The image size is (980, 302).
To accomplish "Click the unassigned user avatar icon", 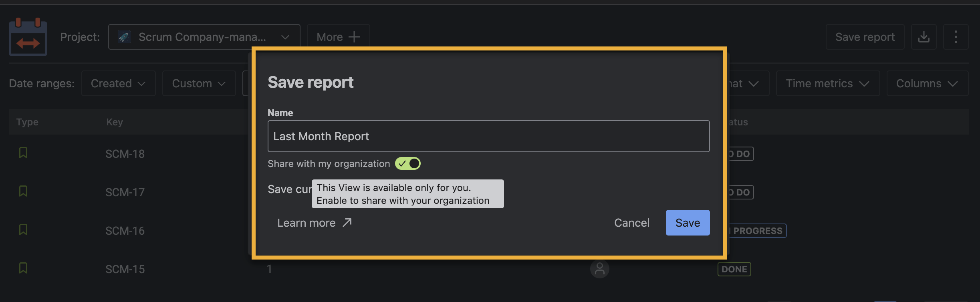I will (599, 269).
